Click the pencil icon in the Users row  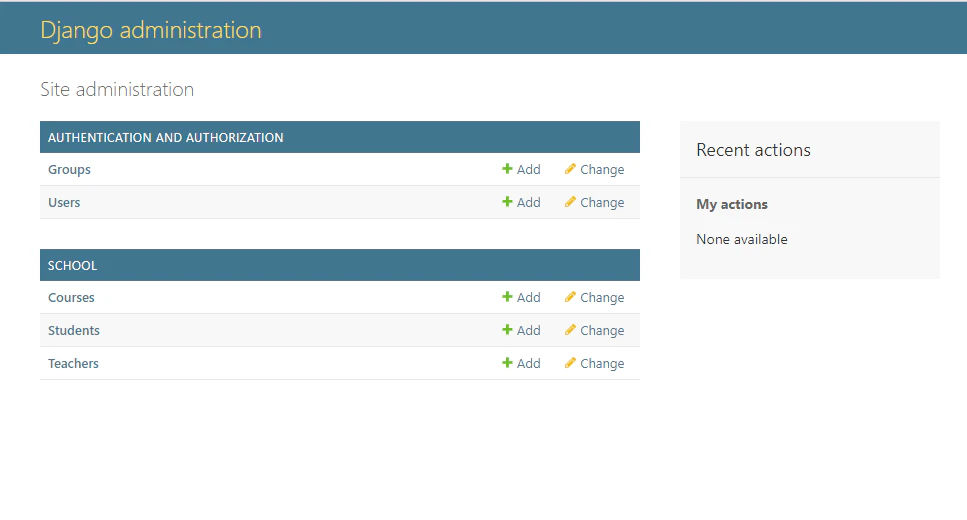pos(570,202)
